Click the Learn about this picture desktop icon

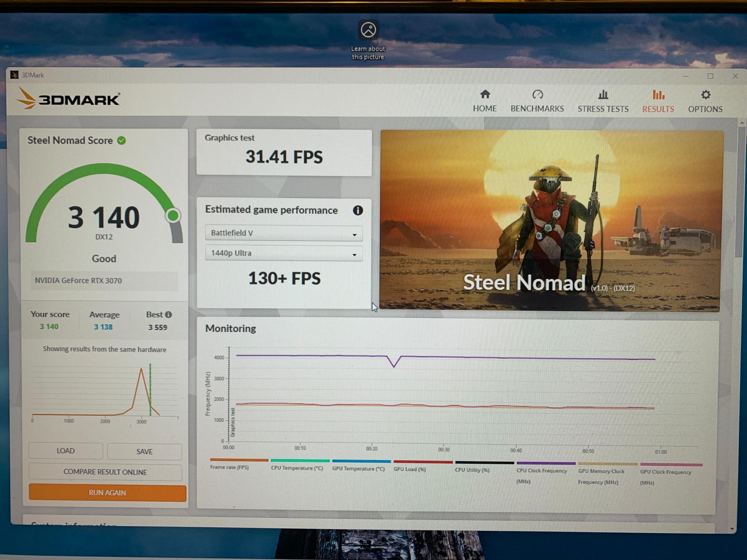368,40
